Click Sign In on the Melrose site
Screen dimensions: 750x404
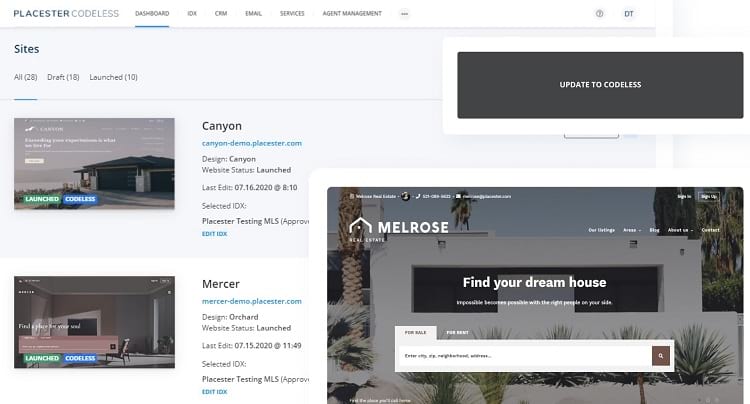[x=684, y=197]
